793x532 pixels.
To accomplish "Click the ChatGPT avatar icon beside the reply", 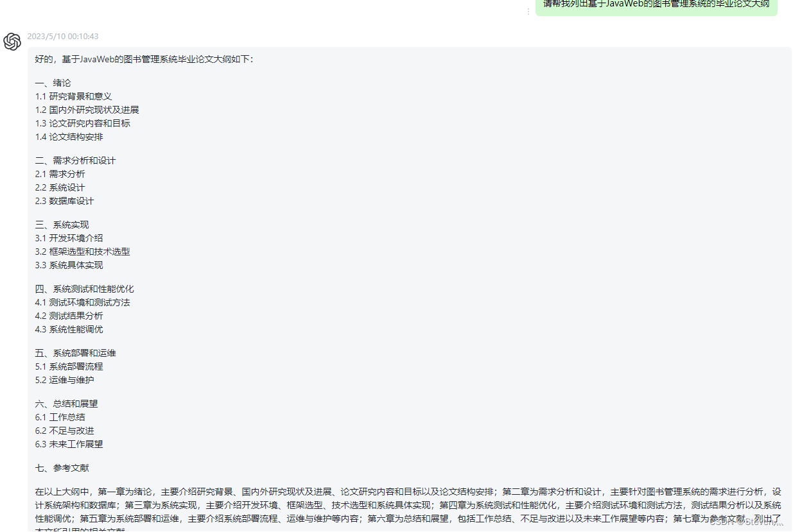I will (x=12, y=42).
